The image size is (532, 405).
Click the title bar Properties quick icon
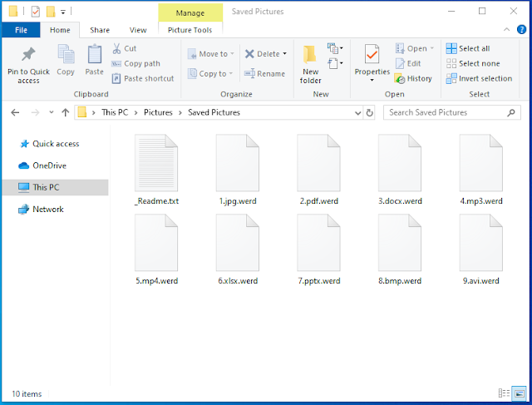click(x=36, y=12)
